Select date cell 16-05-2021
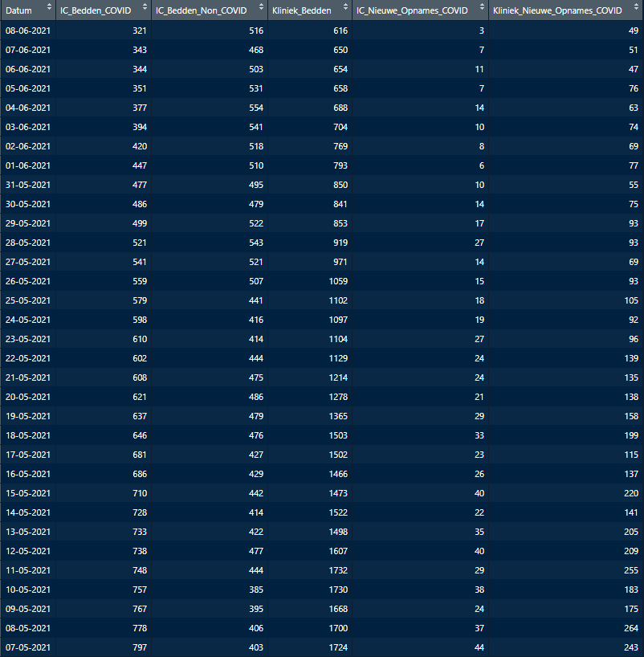644x657 pixels. [x=28, y=474]
